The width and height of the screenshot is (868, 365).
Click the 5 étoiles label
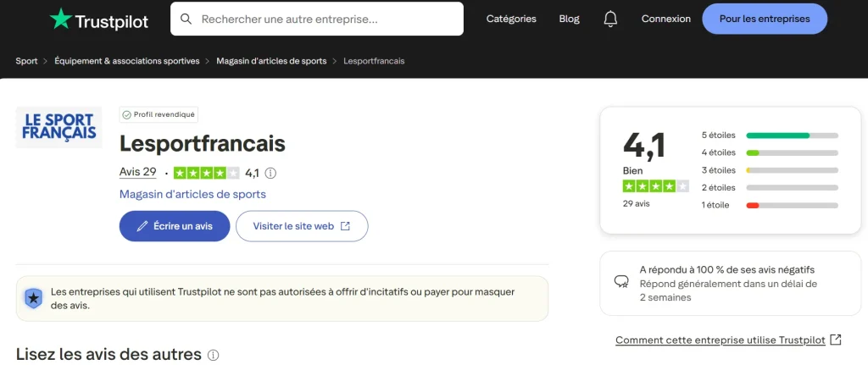[719, 135]
